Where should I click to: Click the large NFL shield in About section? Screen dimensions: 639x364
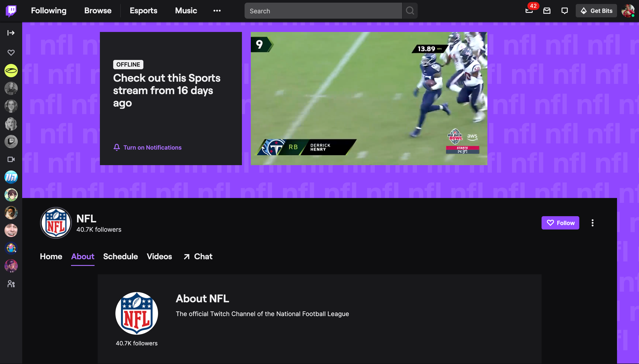pyautogui.click(x=137, y=313)
